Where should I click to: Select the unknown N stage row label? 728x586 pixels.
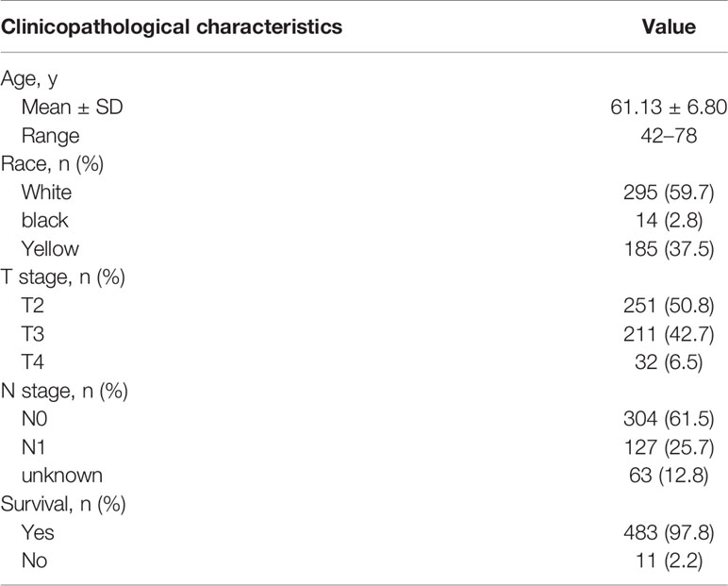pyautogui.click(x=62, y=476)
